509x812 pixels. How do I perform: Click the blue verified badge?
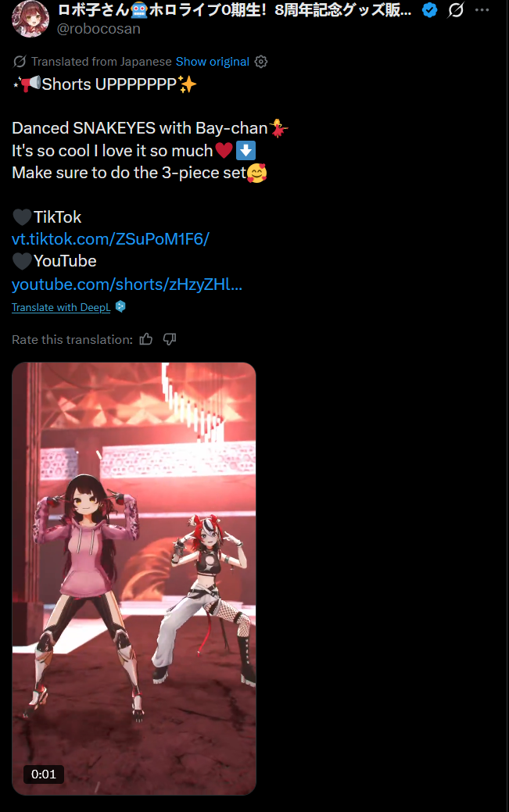click(430, 10)
